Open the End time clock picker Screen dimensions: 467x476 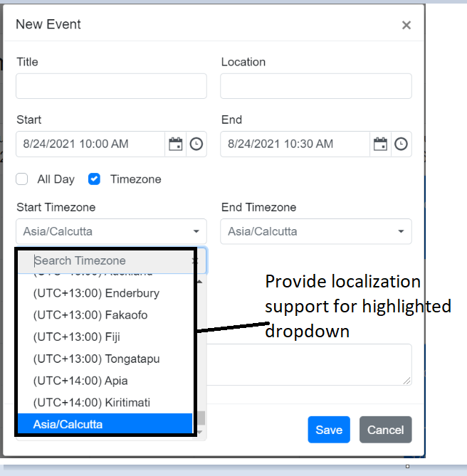[x=402, y=144]
